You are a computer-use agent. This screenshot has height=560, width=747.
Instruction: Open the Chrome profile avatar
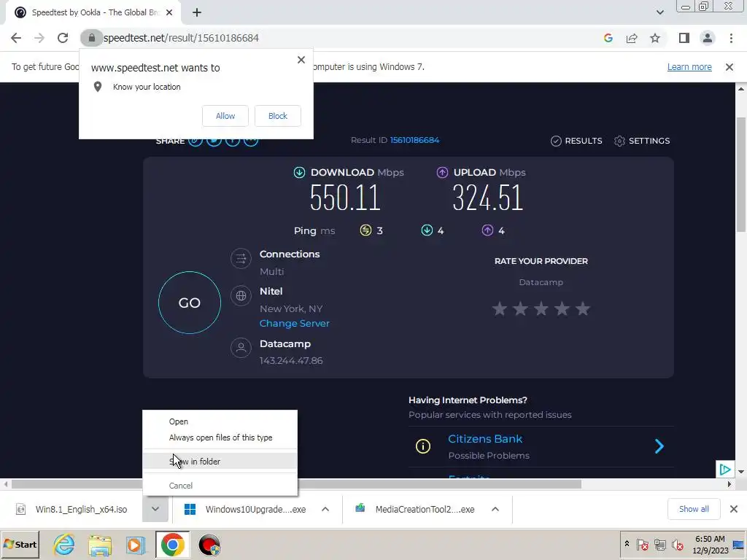(x=708, y=38)
